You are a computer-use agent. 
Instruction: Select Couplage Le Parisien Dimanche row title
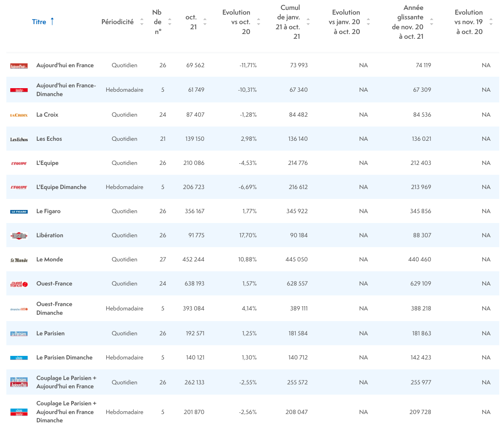point(66,412)
